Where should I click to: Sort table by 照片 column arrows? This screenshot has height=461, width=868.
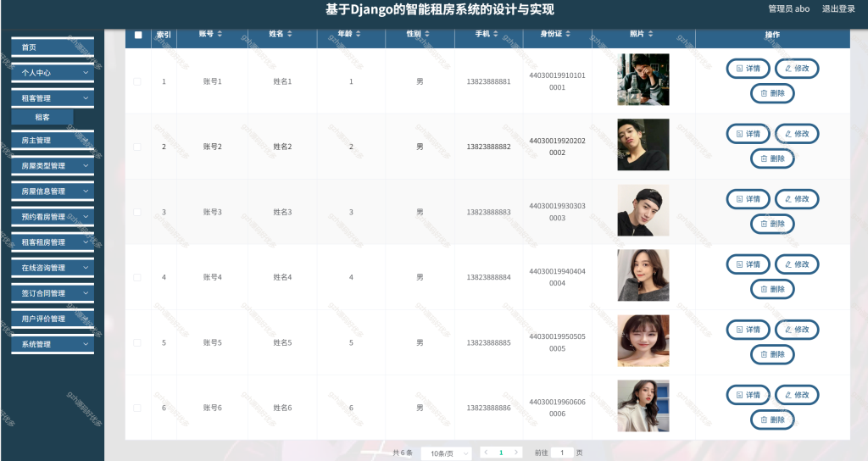[x=650, y=34]
